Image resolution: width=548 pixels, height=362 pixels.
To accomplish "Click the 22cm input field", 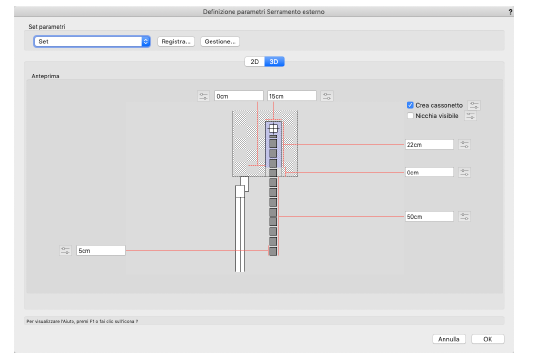I will 429,144.
